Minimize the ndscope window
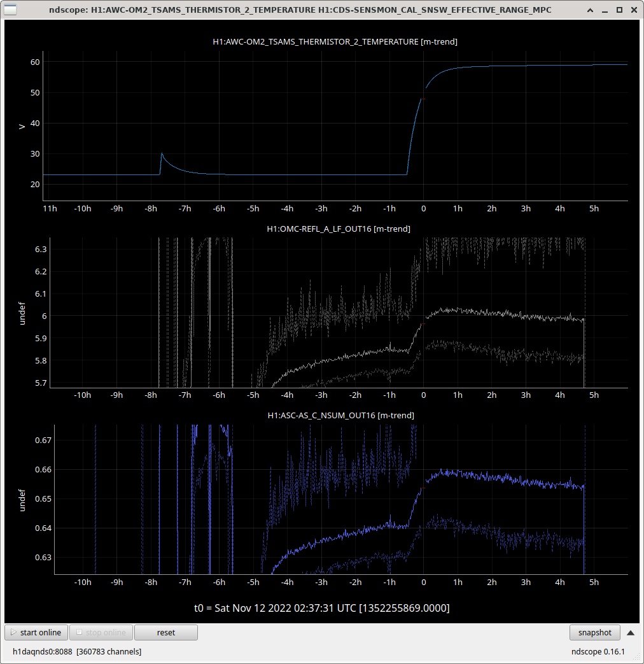 tap(605, 10)
